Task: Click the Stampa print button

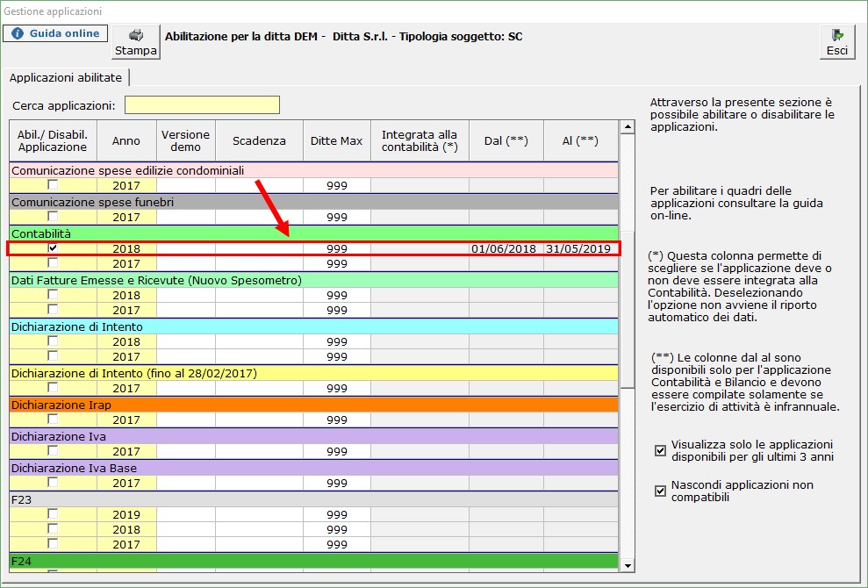Action: click(x=136, y=42)
